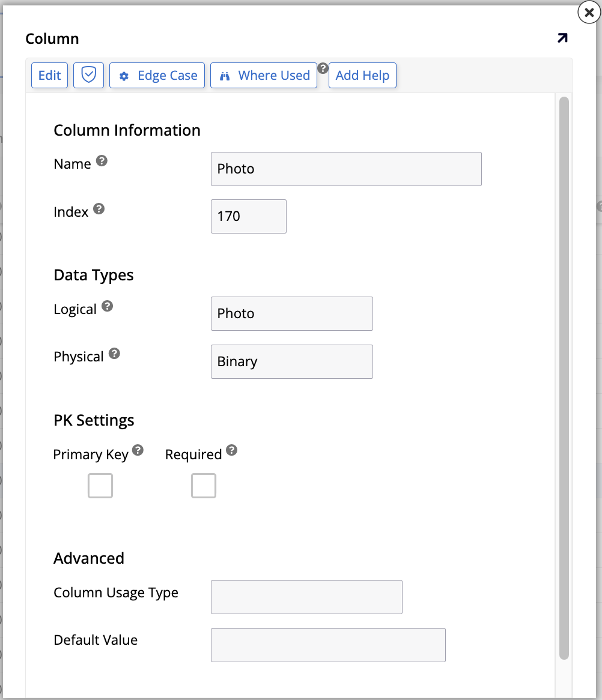Screen dimensions: 602x700
Task: Select the gear icon on Edge Case button
Action: [x=124, y=75]
